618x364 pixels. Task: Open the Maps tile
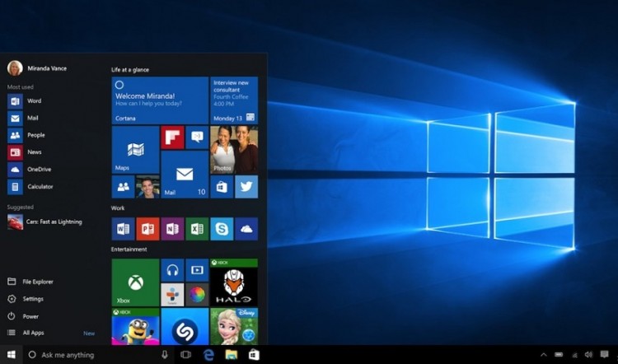click(x=135, y=150)
